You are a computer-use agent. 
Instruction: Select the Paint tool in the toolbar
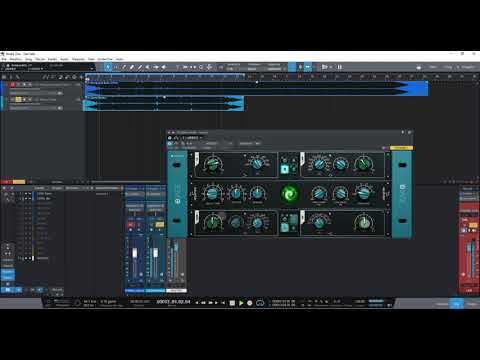click(x=140, y=67)
